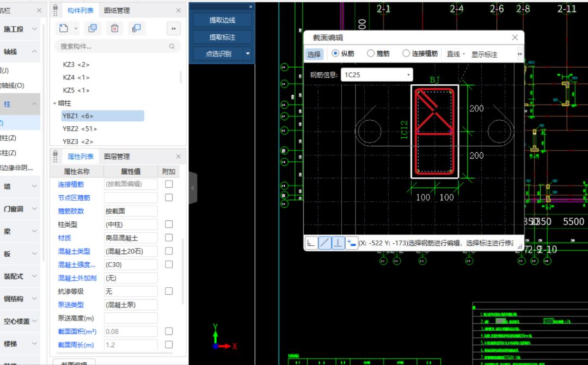The height and width of the screenshot is (365, 588).
Task: Select the 箍筋 radio button
Action: [371, 53]
